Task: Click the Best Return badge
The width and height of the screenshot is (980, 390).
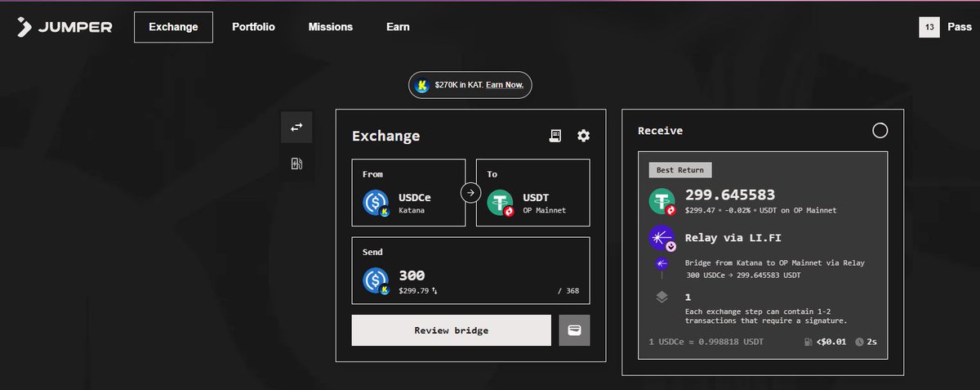Action: point(681,170)
